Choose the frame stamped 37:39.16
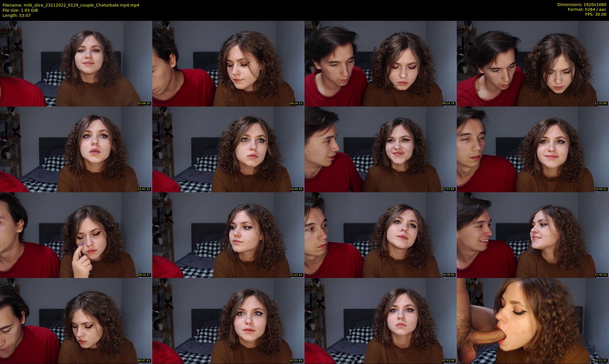The image size is (609, 364). coord(533,235)
